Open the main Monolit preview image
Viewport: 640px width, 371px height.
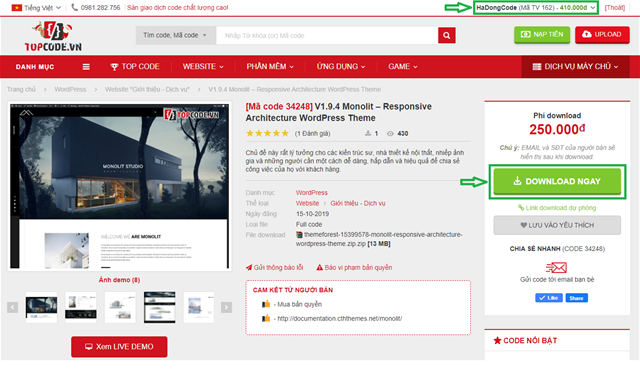119,186
